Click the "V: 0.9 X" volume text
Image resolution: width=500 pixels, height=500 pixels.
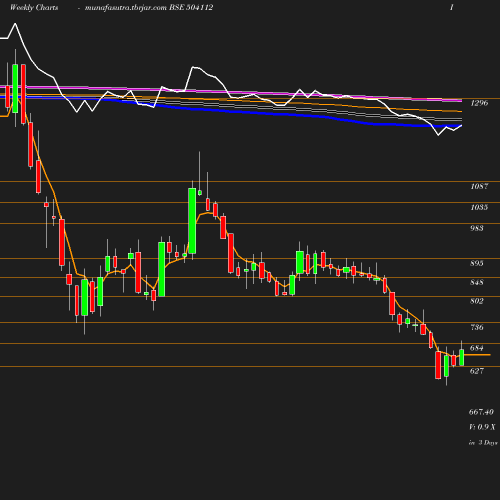tap(482, 427)
